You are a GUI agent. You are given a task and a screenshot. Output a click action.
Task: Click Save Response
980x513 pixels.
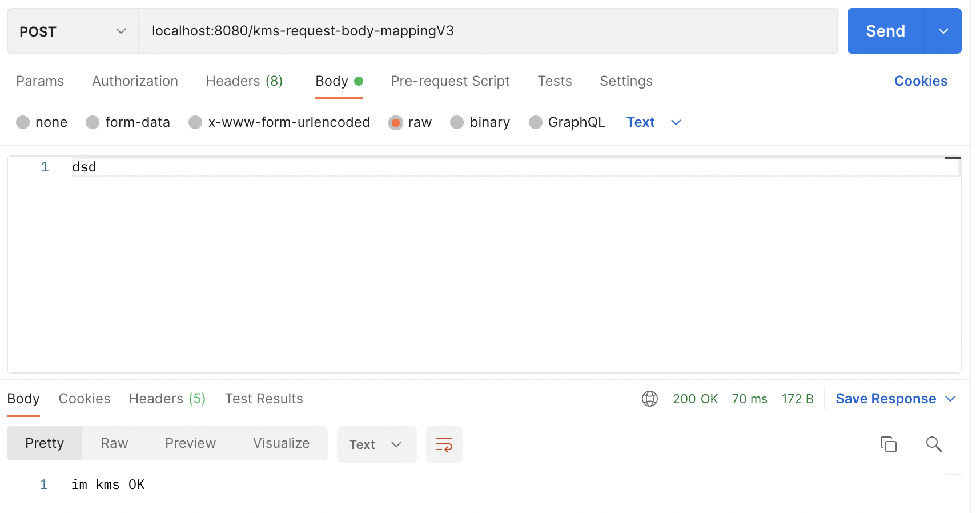886,399
